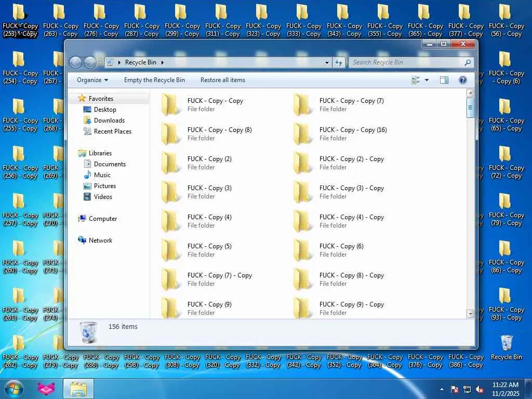Select folder icon of 'FUCK - Copy (2) - Copy'
Viewport: 532px width, 399px height.
302,163
